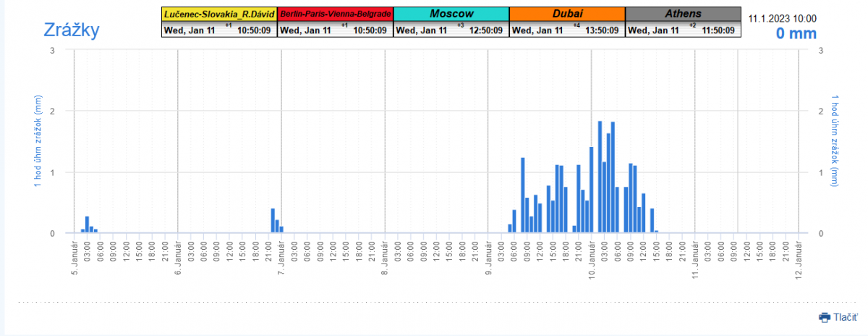The height and width of the screenshot is (336, 868).
Task: Open the Tlačiť print link
Action: tap(846, 317)
